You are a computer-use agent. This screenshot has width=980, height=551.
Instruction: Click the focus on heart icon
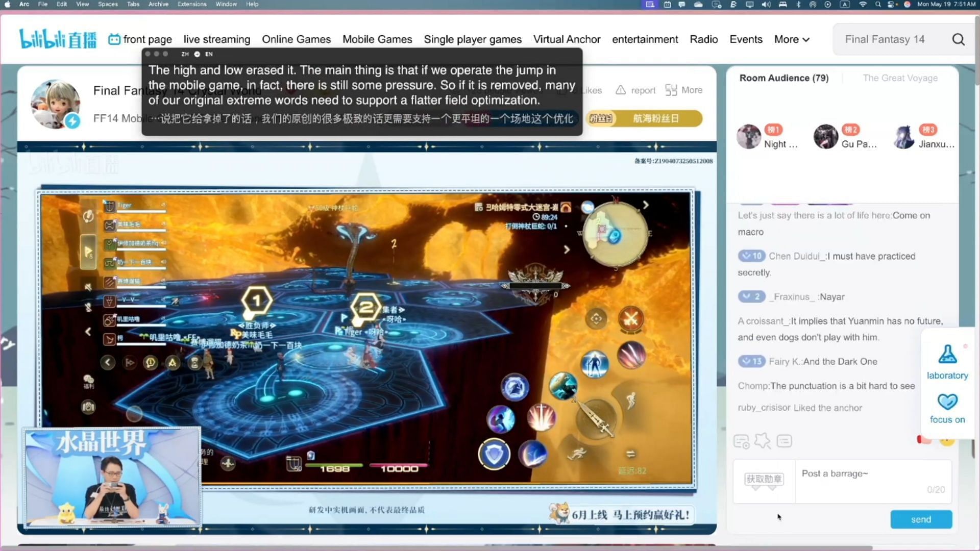(x=947, y=402)
